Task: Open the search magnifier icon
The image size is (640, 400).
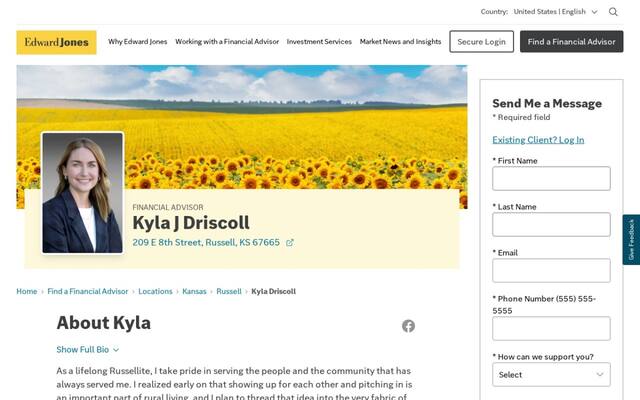Action: point(613,12)
